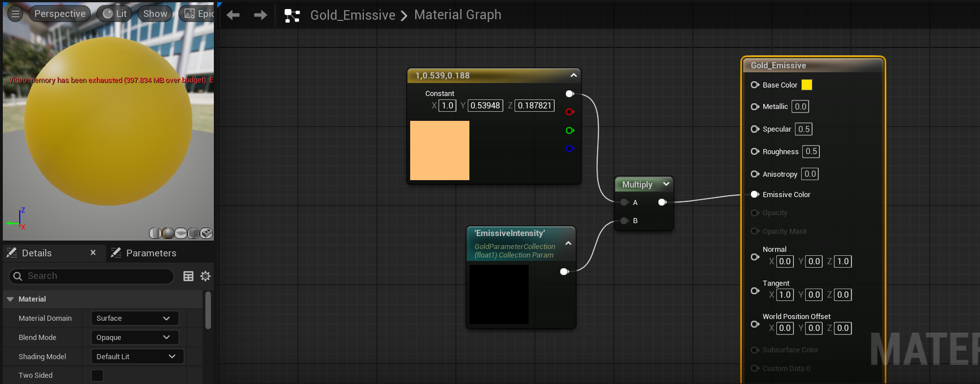This screenshot has height=384, width=980.
Task: Click the Constant node blue output pin
Action: [570, 149]
